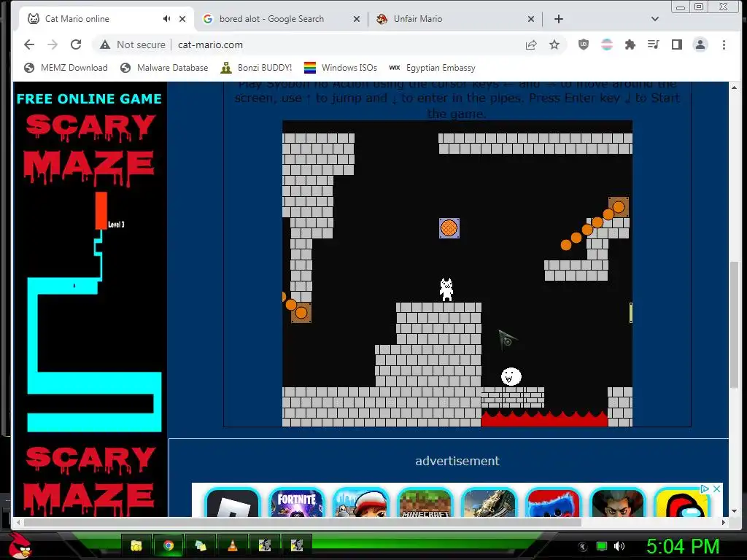
Task: Click the AdChoices triangle icon
Action: click(705, 489)
